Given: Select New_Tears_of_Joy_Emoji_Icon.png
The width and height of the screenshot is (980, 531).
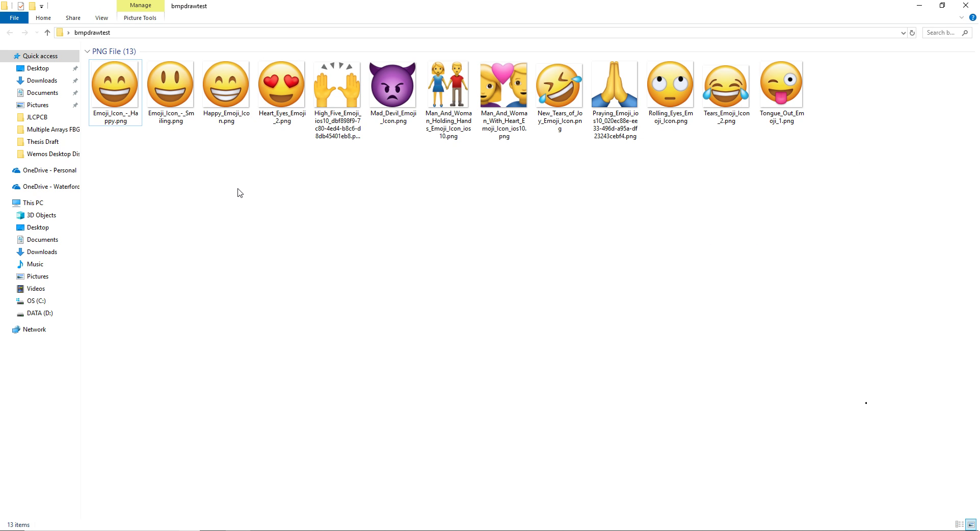Looking at the screenshot, I should click(560, 96).
